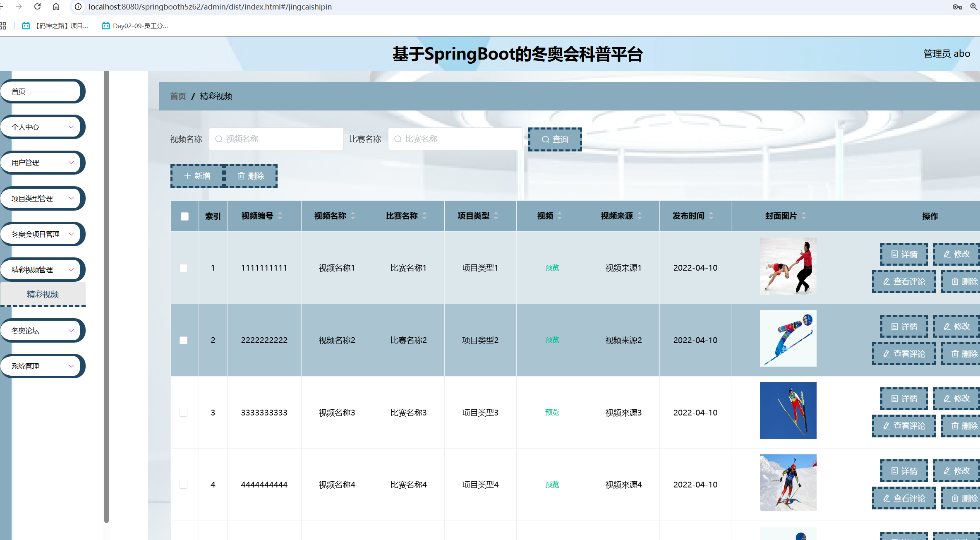Click the 管理员 abo user label

(946, 54)
